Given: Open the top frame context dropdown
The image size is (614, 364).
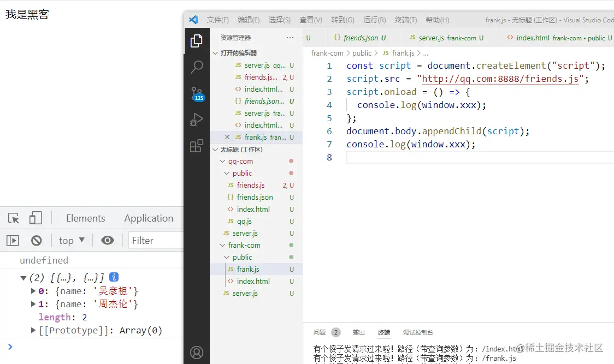Looking at the screenshot, I should coord(70,240).
